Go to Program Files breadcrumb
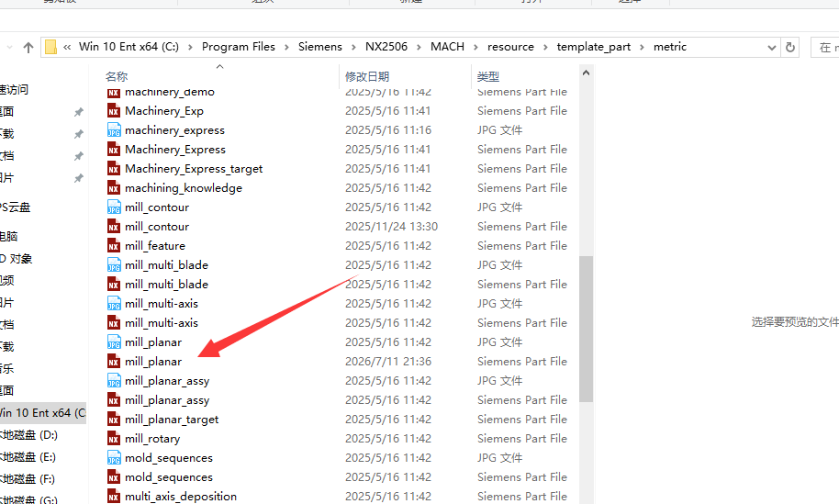The image size is (839, 504). click(238, 47)
